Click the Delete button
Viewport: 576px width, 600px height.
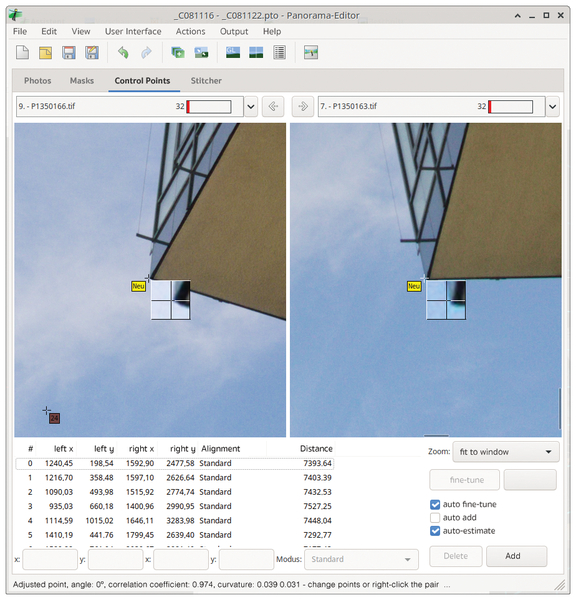pos(456,556)
